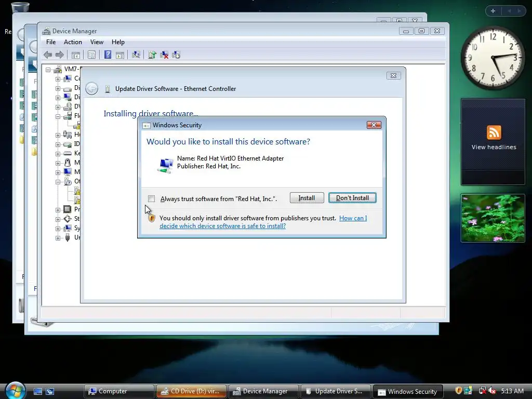Select the Storage controllers icon in tree

pyautogui.click(x=68, y=219)
